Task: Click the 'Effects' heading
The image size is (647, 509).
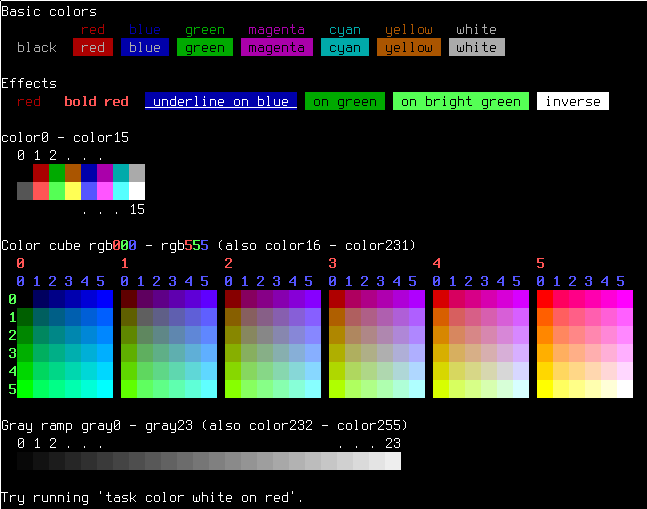Action: 29,83
